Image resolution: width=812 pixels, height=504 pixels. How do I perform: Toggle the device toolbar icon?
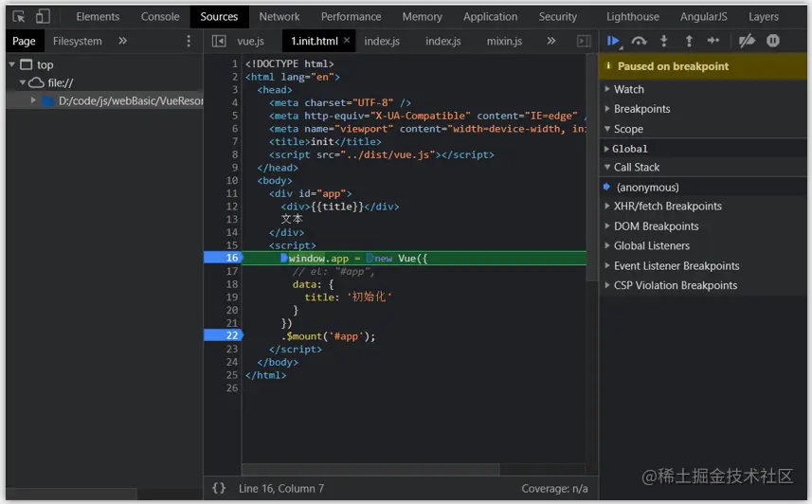43,16
